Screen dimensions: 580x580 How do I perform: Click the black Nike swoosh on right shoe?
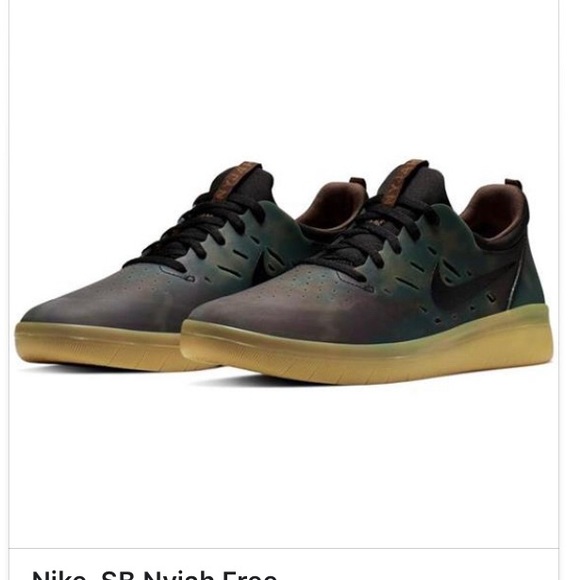click(x=469, y=283)
